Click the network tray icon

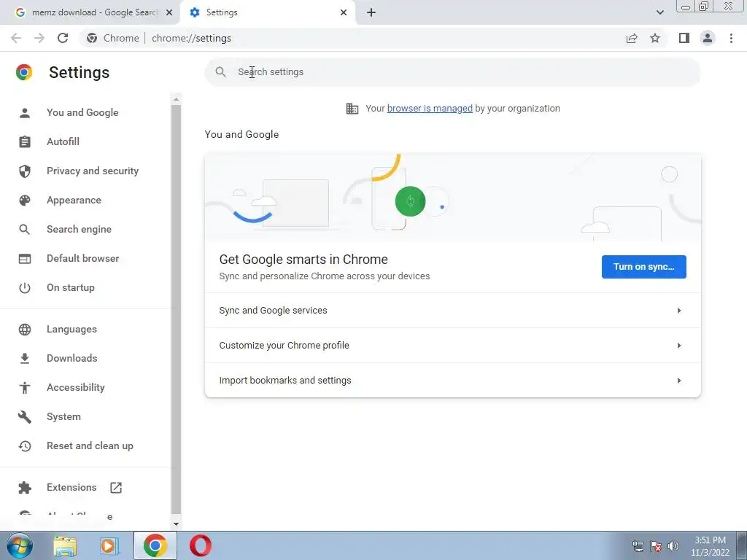[638, 546]
